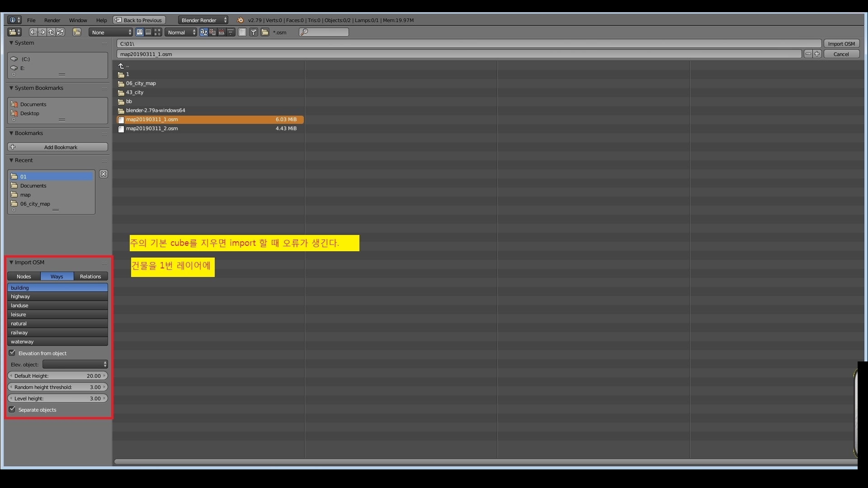Viewport: 868px width, 488px height.
Task: Collapse the Import OSM options panel
Action: [11, 263]
